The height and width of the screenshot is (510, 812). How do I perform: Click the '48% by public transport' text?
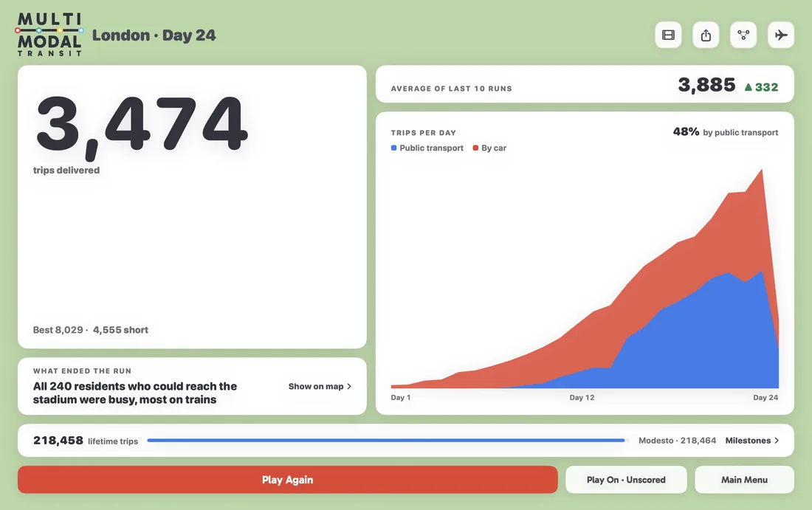point(726,132)
